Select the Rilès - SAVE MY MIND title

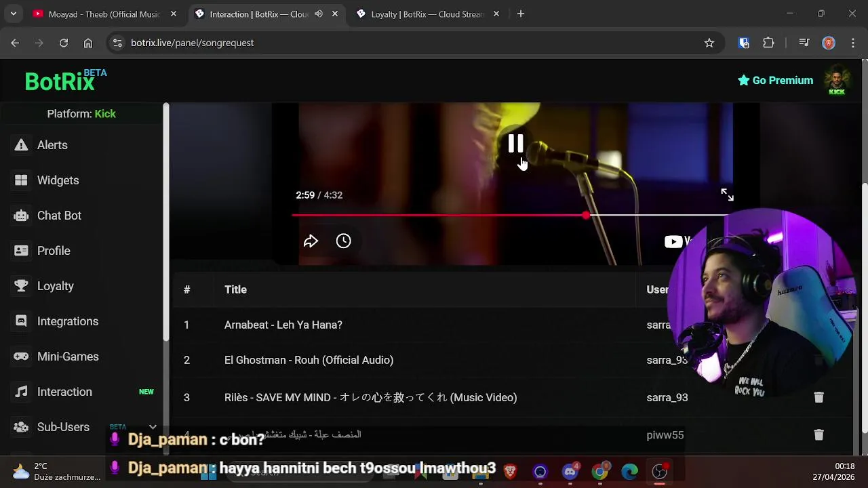tap(370, 397)
